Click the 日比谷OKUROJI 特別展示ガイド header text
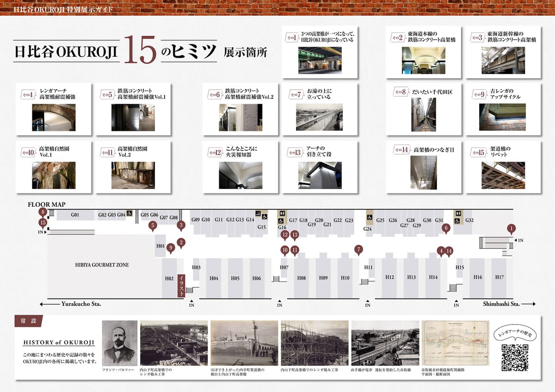Viewport: 555px width, 392px height. (62, 9)
